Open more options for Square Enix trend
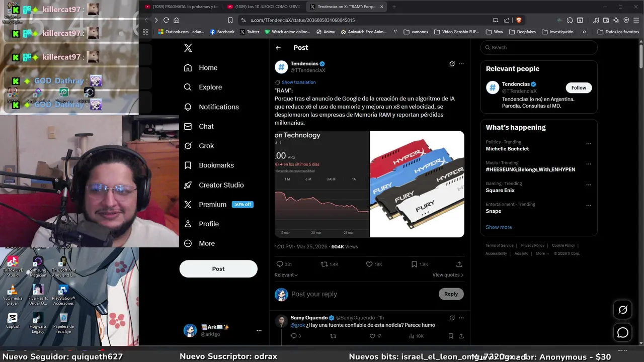 click(x=589, y=185)
